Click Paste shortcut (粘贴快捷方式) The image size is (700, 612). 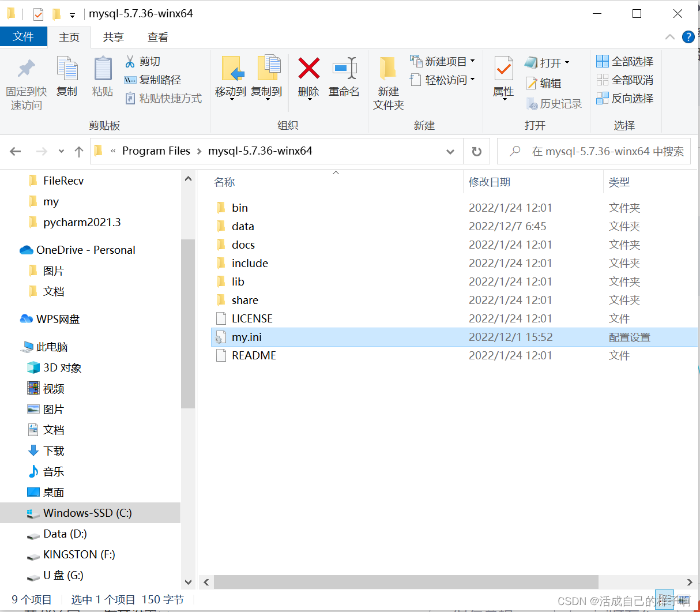click(163, 98)
